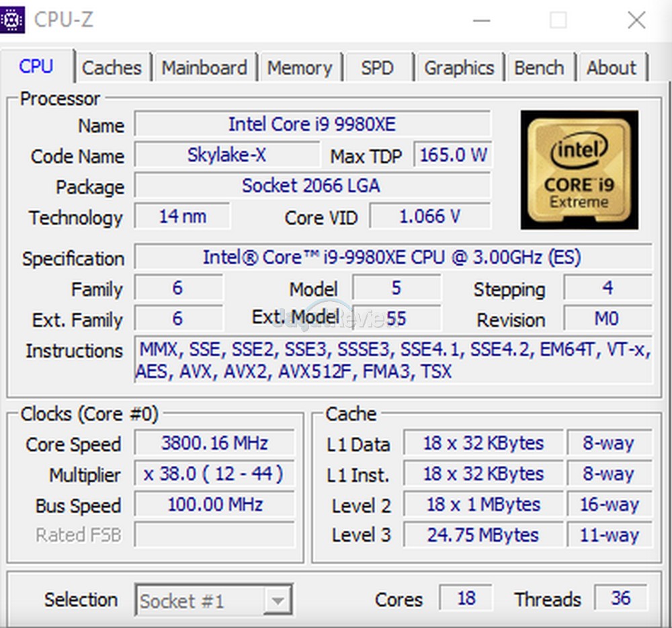Image resolution: width=672 pixels, height=628 pixels.
Task: Click the Family value field
Action: (178, 288)
